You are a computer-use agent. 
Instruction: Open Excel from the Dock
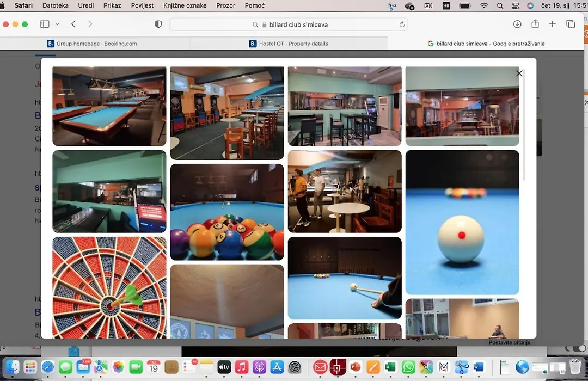tap(390, 367)
